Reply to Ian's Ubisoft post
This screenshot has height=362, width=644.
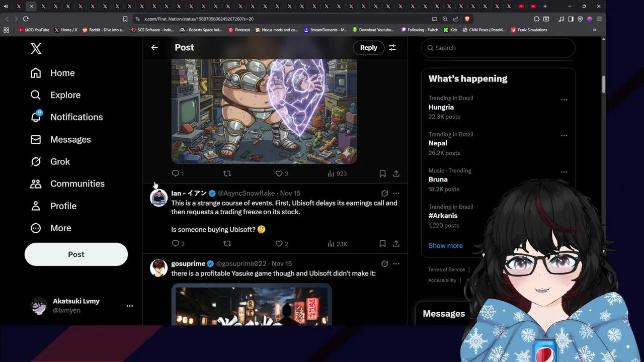coord(178,244)
